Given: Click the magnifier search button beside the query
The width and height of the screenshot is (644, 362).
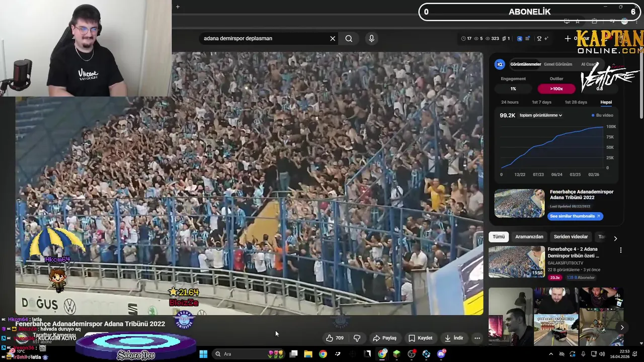Looking at the screenshot, I should click(x=349, y=38).
